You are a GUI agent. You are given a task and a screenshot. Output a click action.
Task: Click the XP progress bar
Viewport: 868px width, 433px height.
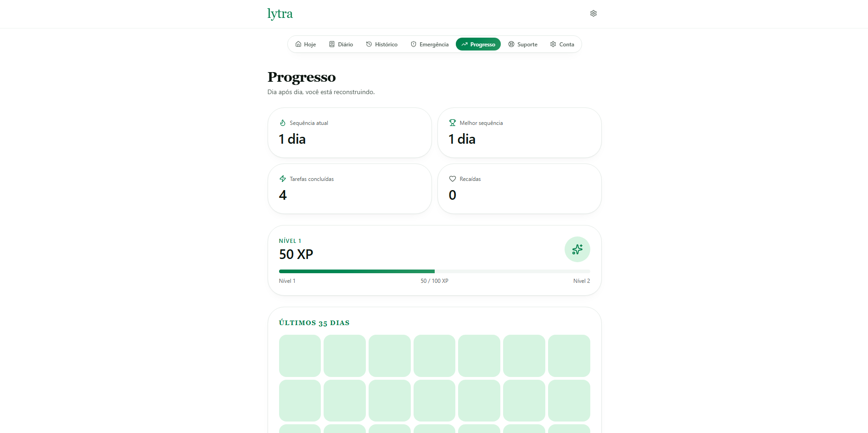tap(435, 271)
